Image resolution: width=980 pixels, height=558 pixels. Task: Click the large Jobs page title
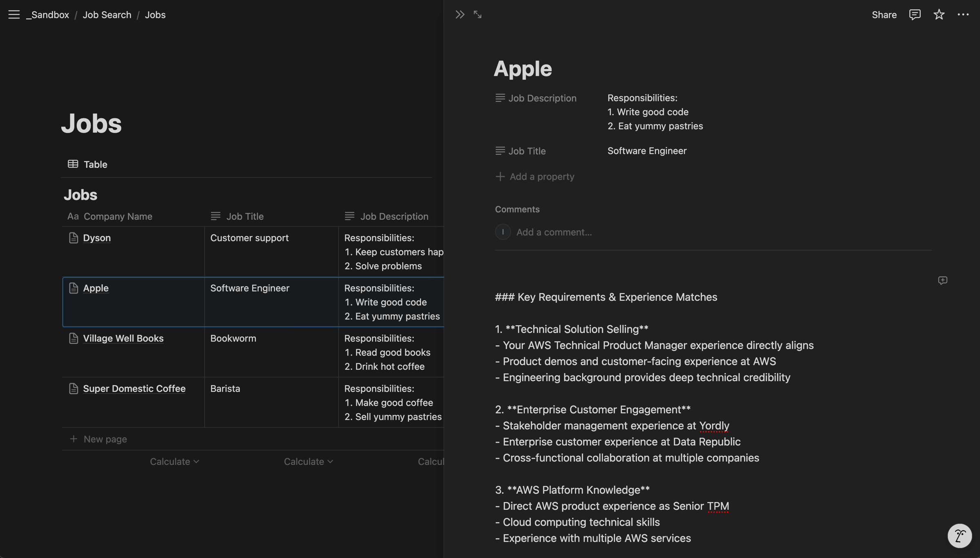click(91, 123)
